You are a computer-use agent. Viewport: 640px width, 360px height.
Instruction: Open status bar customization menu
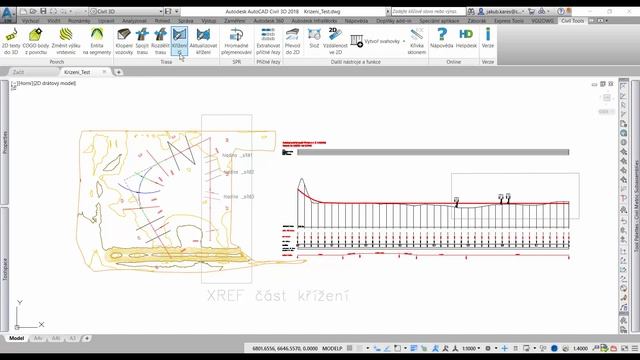click(635, 348)
